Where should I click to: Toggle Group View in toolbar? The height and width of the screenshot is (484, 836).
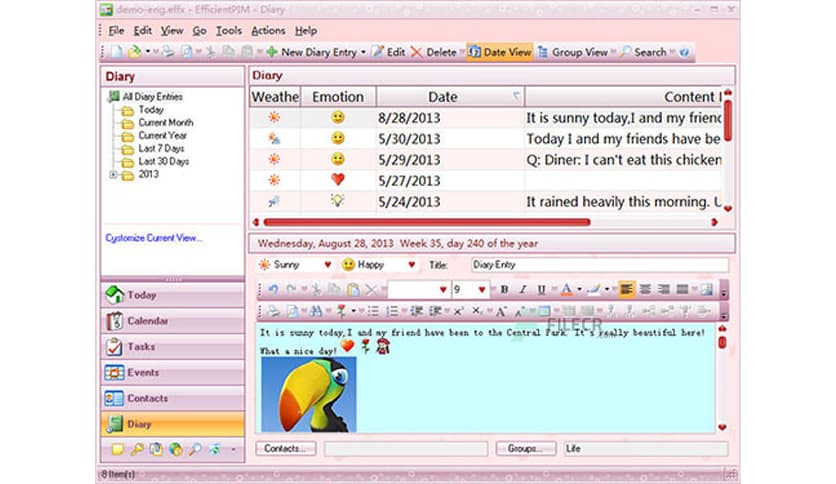click(573, 52)
